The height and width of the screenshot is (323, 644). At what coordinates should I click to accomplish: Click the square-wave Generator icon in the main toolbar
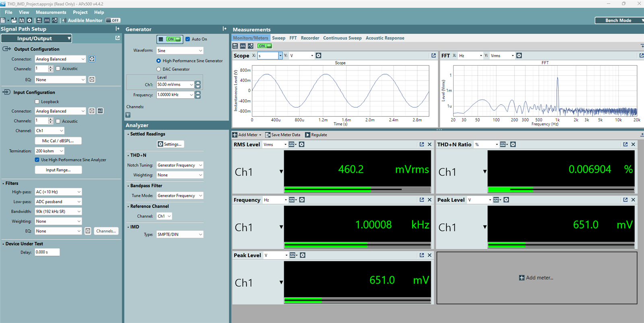click(x=47, y=20)
